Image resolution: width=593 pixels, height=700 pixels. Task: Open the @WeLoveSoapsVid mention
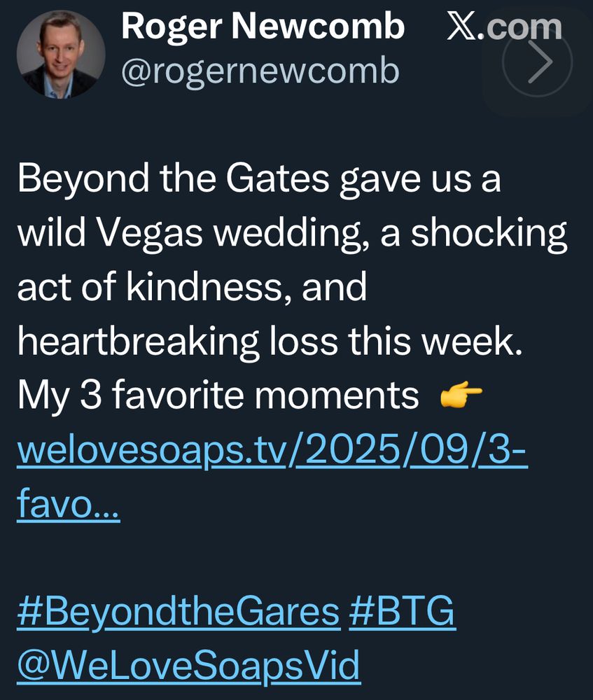pyautogui.click(x=188, y=665)
